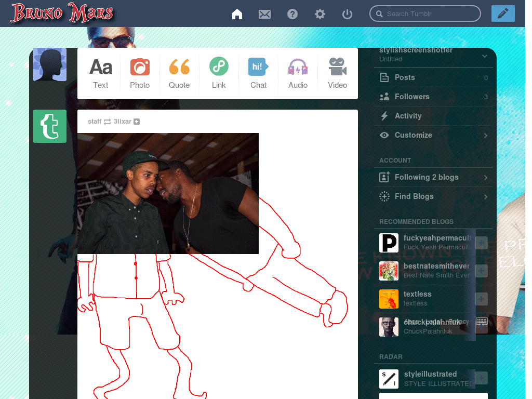Click the Following 2 blogs chevron

tap(486, 178)
